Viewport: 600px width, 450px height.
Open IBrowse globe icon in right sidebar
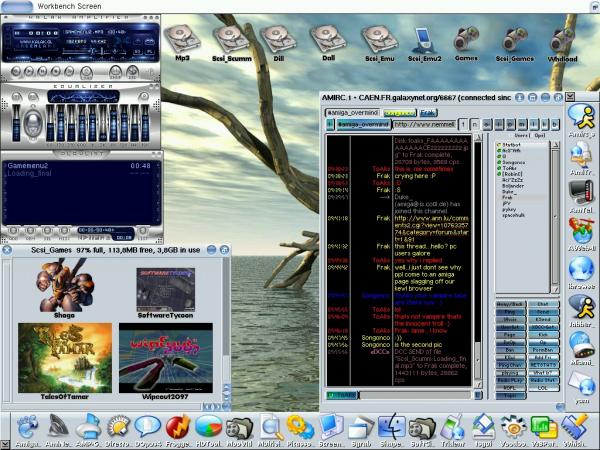[581, 272]
